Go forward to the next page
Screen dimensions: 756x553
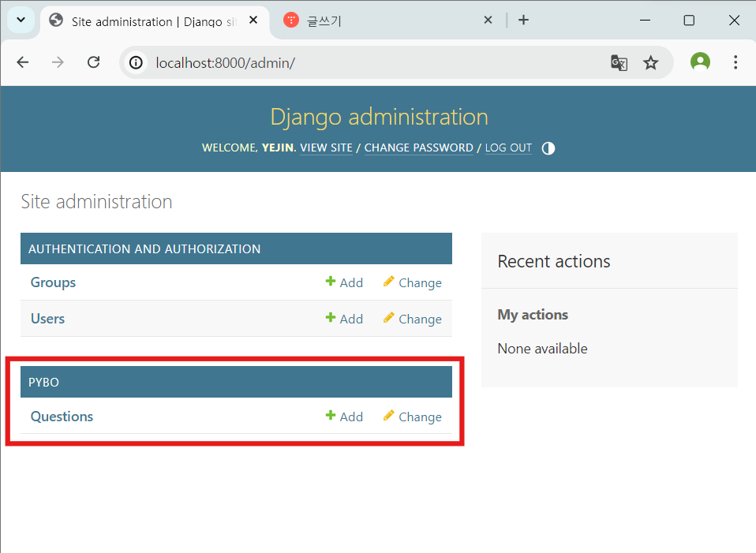click(x=58, y=62)
